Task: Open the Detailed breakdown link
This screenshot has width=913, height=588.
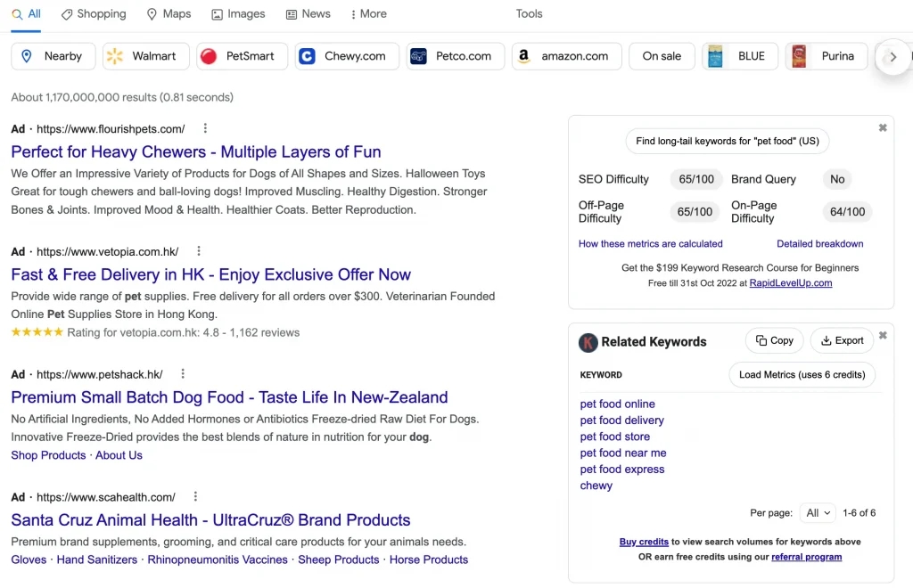Action: click(820, 244)
